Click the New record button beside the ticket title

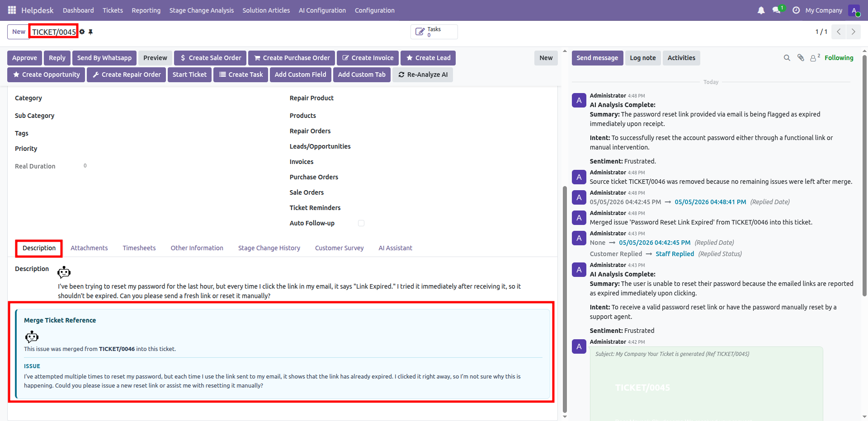tap(19, 32)
